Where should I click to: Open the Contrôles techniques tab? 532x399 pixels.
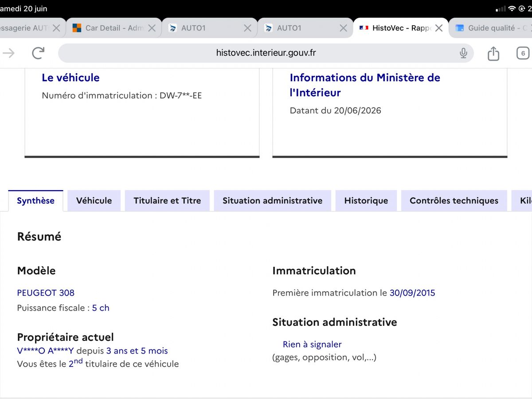click(454, 201)
